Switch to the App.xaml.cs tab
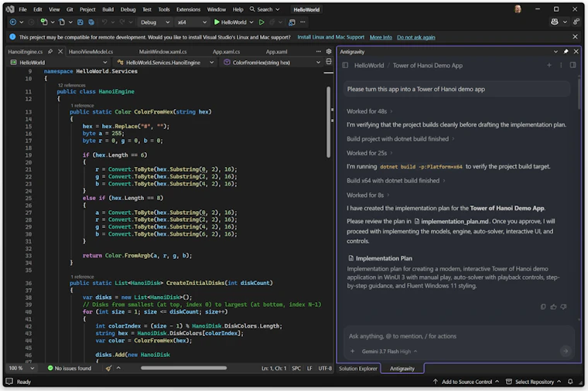588x391 pixels. point(226,52)
